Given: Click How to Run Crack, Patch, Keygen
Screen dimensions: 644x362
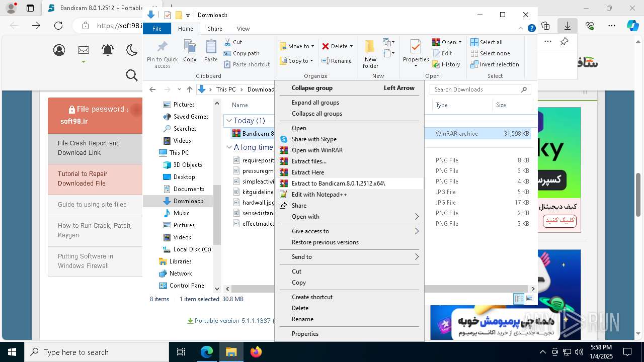Looking at the screenshot, I should [x=95, y=230].
